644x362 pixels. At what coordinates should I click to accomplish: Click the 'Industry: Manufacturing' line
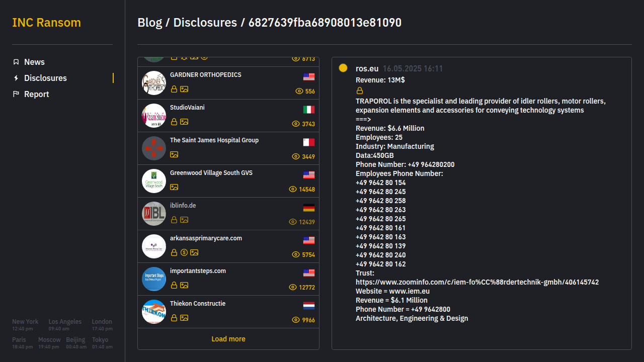click(x=395, y=146)
